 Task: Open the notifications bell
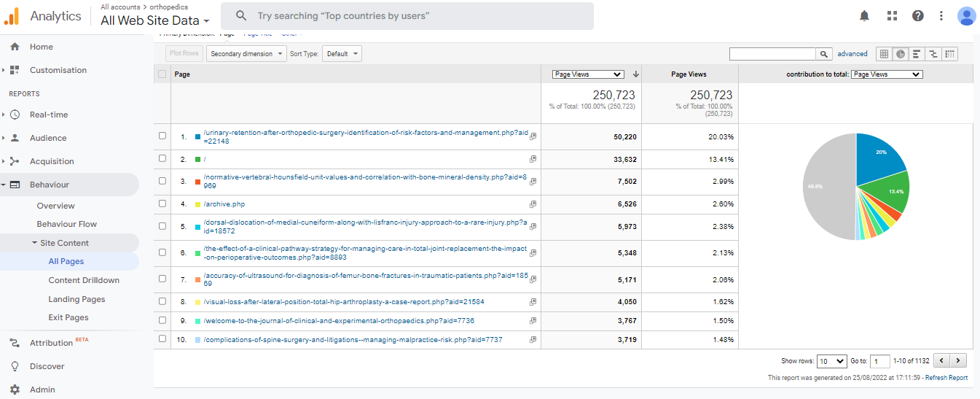[x=864, y=16]
